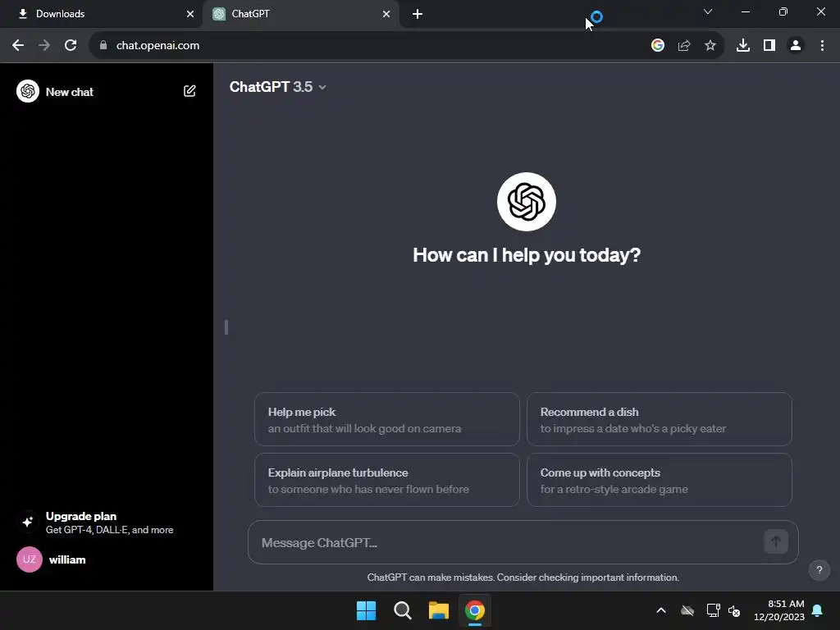Click the Chrome taskbar icon
The width and height of the screenshot is (840, 630).
(475, 610)
